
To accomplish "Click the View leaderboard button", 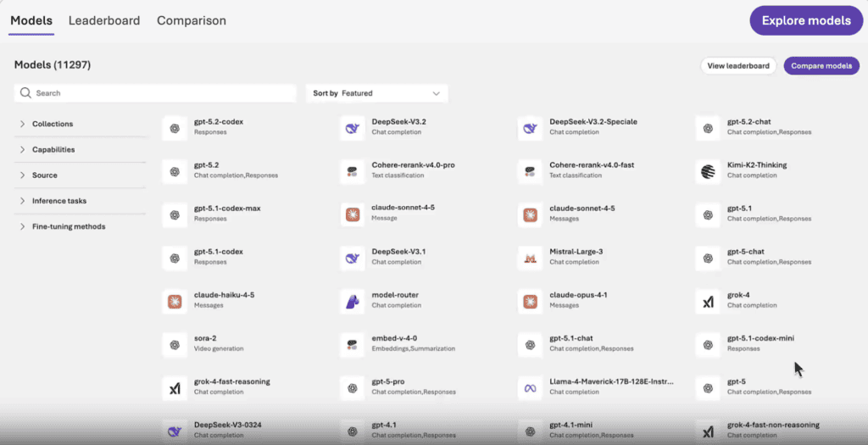I will (x=738, y=66).
